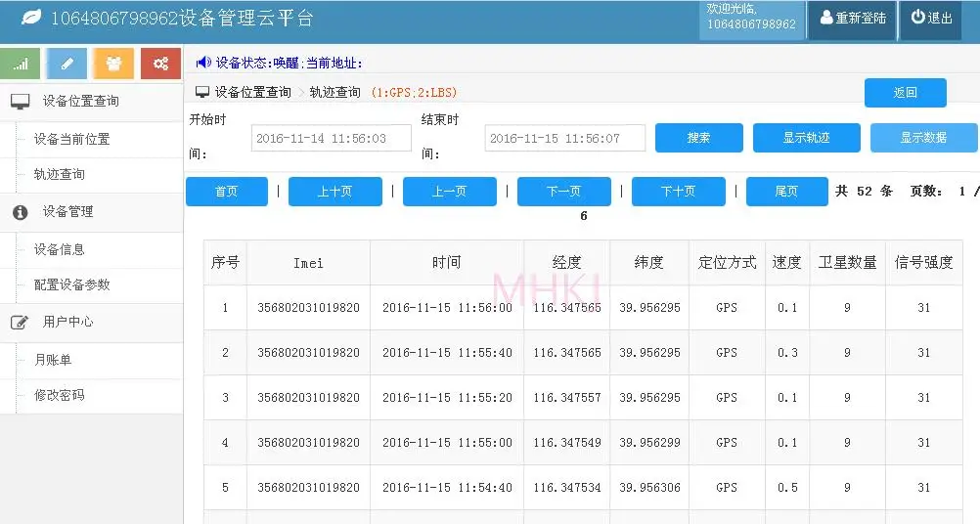The width and height of the screenshot is (980, 524).
Task: Click the leaf logo icon in header
Action: coord(30,18)
